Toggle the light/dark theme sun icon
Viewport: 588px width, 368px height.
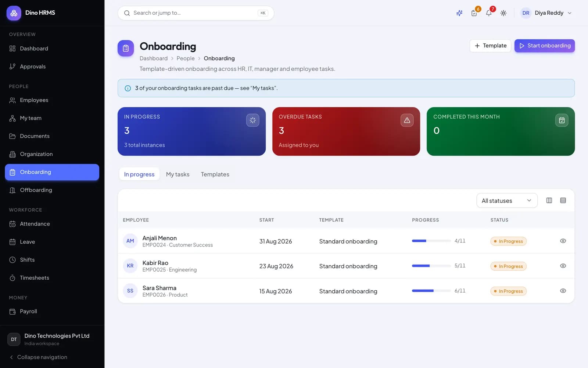click(503, 13)
